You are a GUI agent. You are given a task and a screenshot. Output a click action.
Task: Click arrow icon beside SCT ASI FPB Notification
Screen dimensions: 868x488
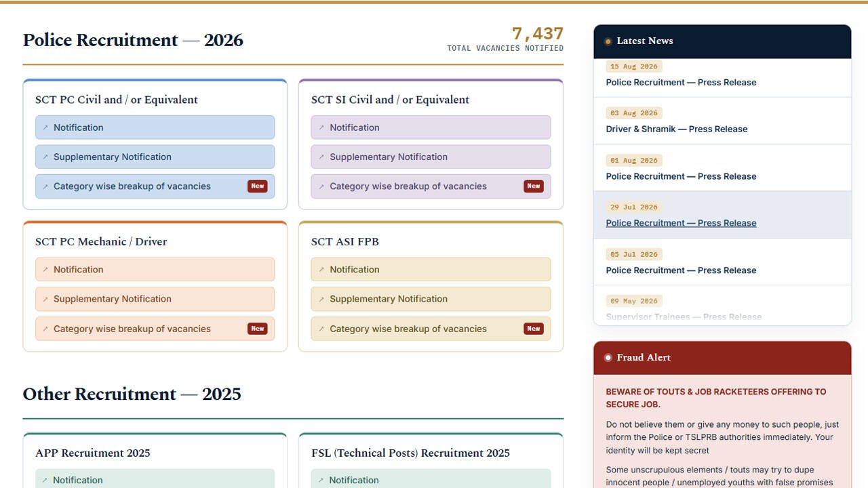click(x=321, y=269)
